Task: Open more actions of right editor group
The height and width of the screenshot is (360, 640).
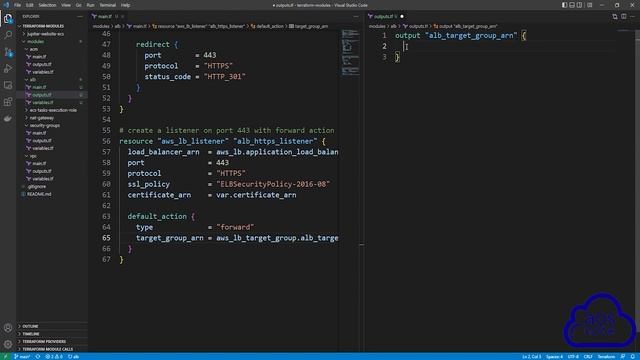Action: coord(633,16)
